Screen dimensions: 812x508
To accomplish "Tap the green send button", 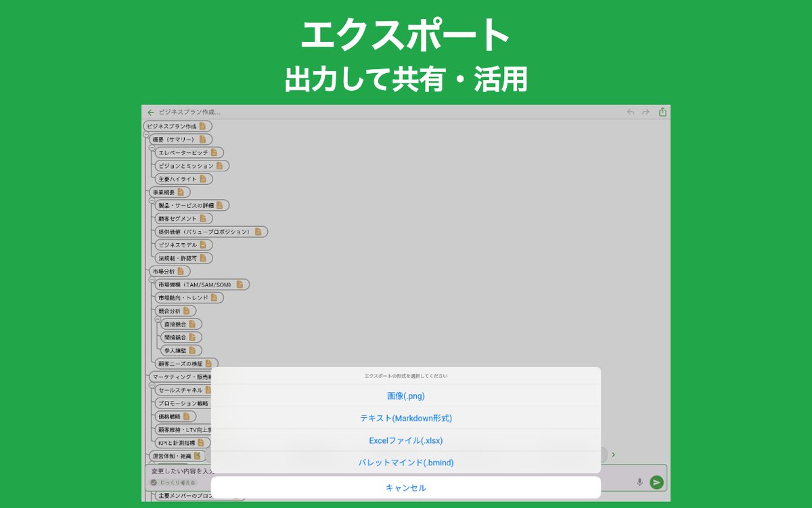I will 656,482.
